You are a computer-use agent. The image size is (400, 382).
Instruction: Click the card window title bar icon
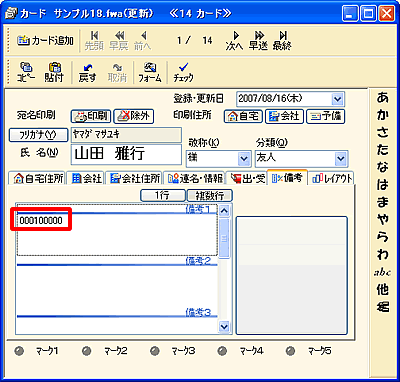point(12,14)
